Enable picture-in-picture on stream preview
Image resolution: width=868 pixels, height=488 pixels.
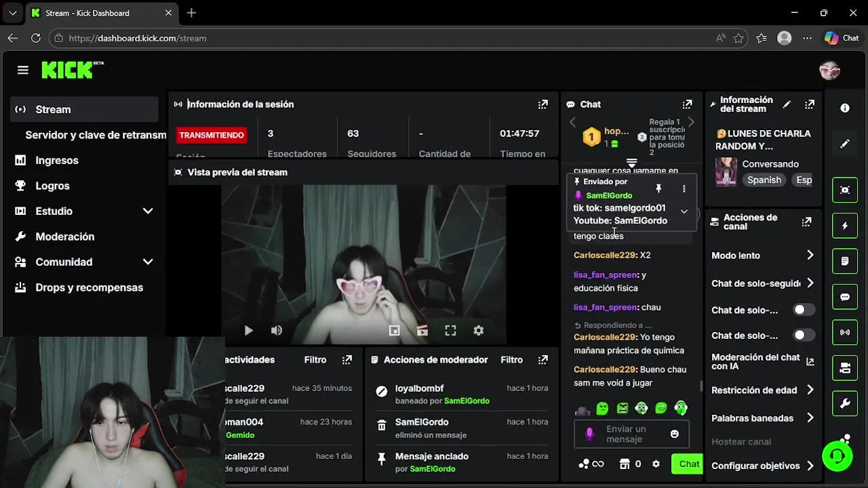tap(394, 331)
